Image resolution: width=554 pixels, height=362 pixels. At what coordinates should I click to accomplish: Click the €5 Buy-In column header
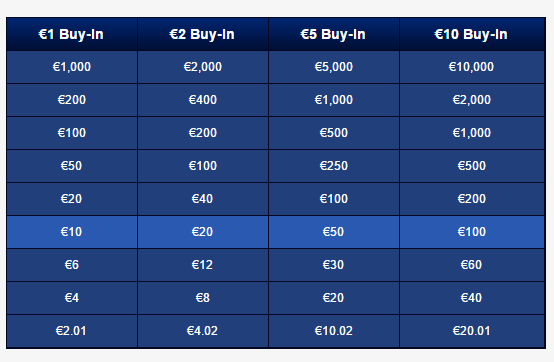tap(334, 34)
